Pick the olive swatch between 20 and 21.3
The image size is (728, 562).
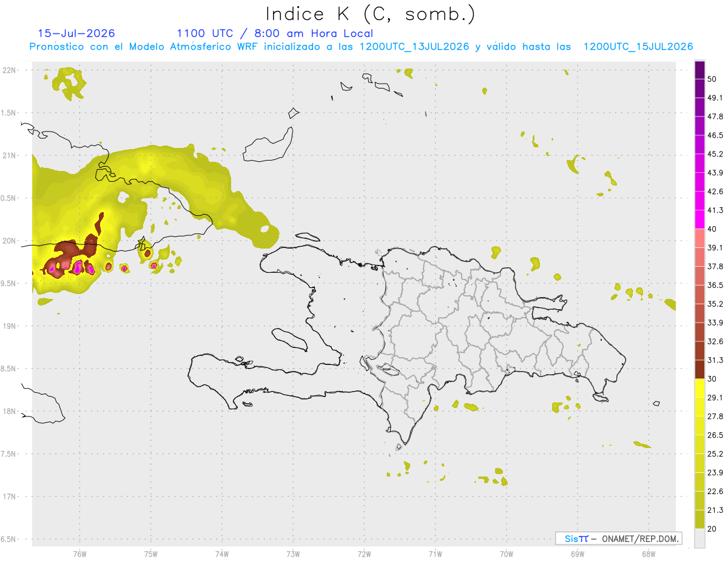click(699, 520)
